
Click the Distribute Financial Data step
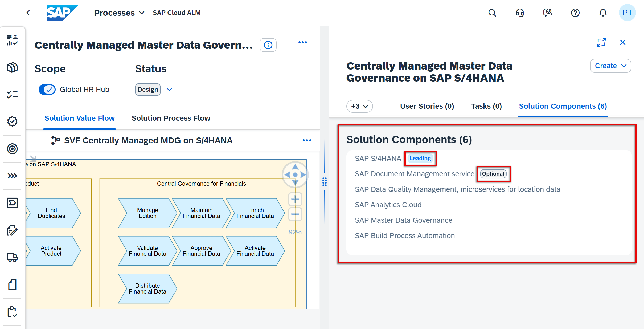tap(147, 289)
